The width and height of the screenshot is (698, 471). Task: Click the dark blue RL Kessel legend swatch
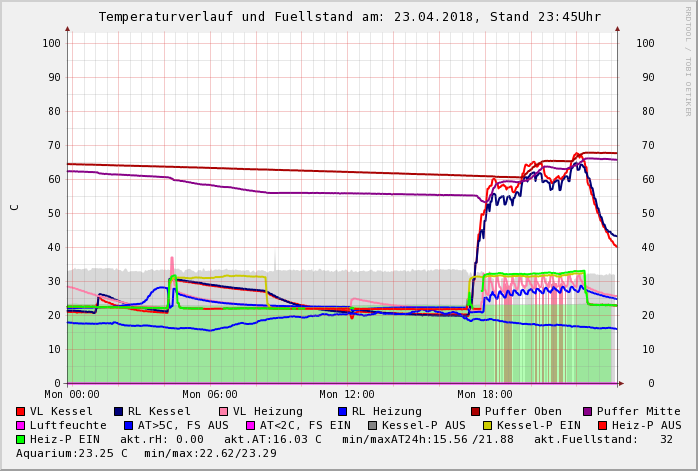pyautogui.click(x=118, y=412)
